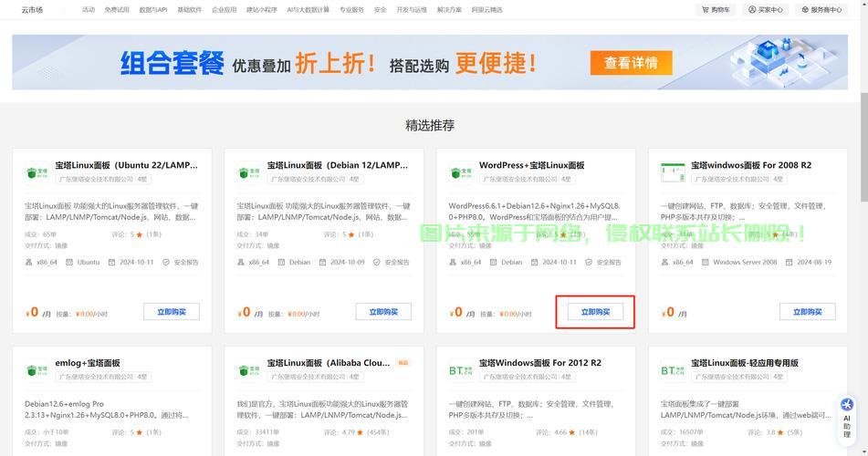This screenshot has width=868, height=456.
Task: Click the star next to 4.79 rating
Action: [361, 432]
